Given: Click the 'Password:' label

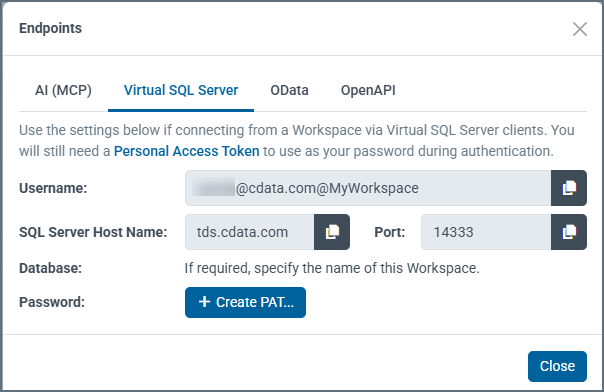Looking at the screenshot, I should [x=52, y=302].
